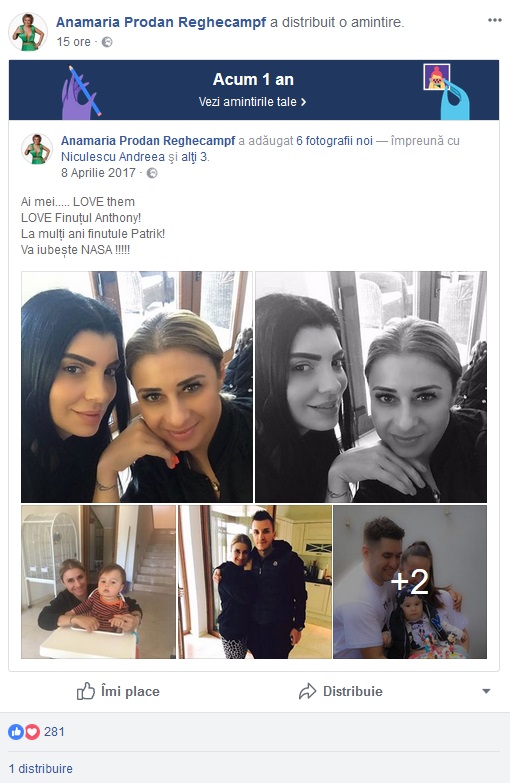Image resolution: width=510 pixels, height=783 pixels.
Task: Open the photo with baby in high chair
Action: (98, 582)
